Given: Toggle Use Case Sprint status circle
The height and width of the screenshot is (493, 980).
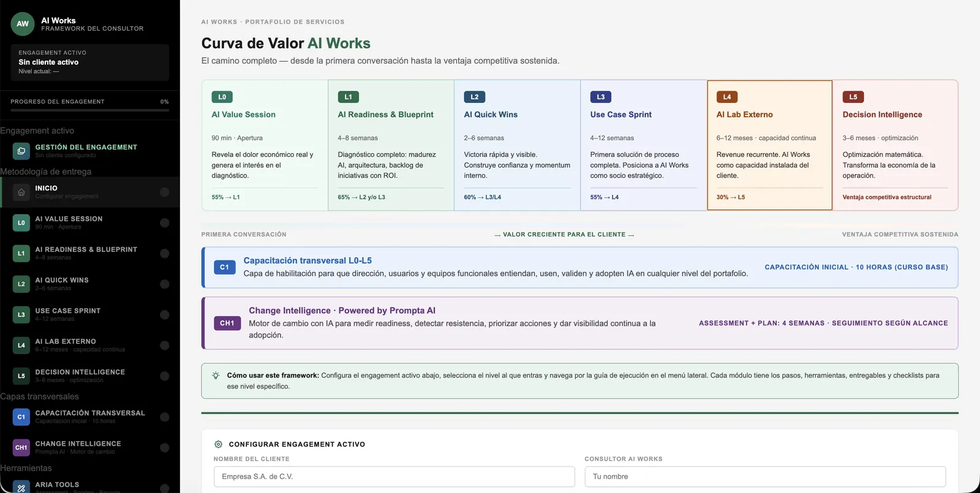Looking at the screenshot, I should 165,315.
